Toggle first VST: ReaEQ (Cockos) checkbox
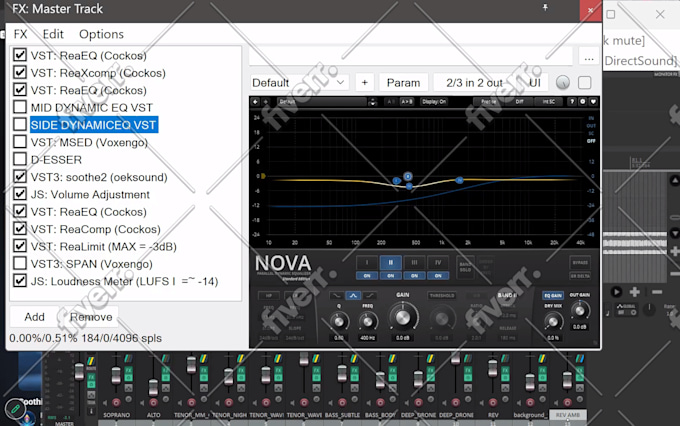680x426 pixels. [20, 55]
